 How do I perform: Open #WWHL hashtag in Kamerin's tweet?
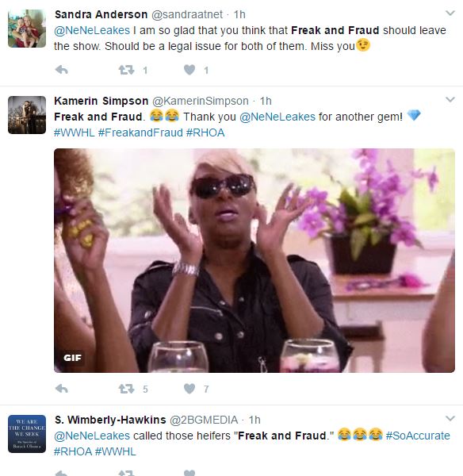point(75,132)
